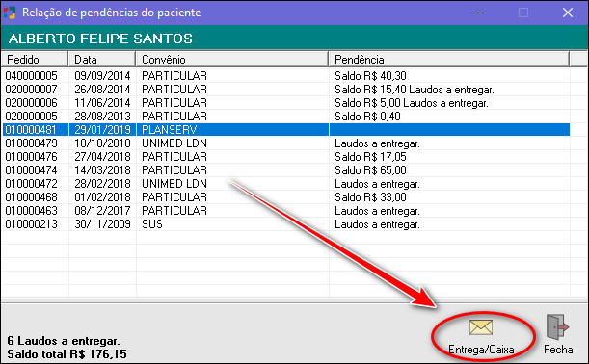This screenshot has height=364, width=589.
Task: Minimize the Relação de pendências window
Action: [480, 13]
